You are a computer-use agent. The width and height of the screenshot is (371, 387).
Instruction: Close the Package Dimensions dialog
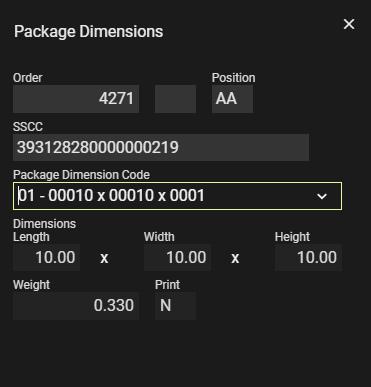click(x=349, y=24)
